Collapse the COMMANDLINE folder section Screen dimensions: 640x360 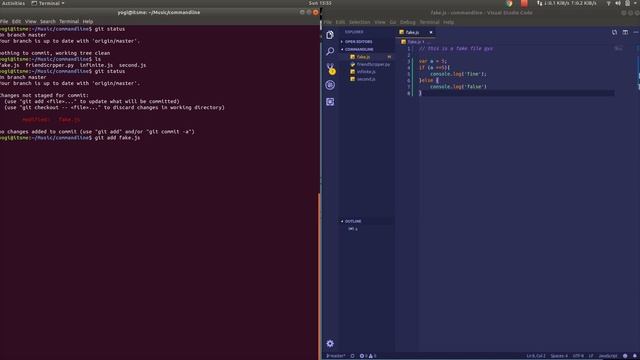tap(367, 49)
